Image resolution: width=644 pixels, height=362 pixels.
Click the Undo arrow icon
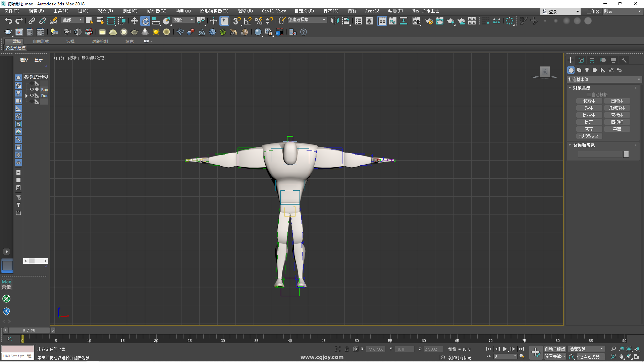click(x=8, y=21)
